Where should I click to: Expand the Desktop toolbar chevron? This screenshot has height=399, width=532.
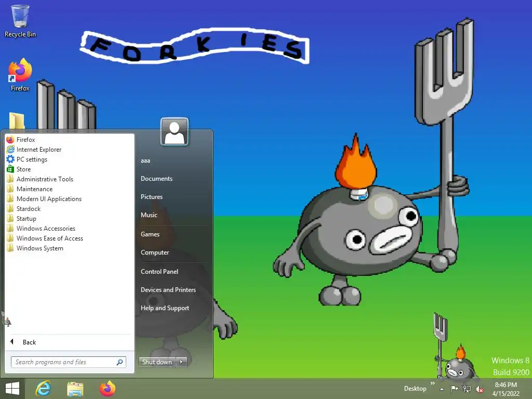433,383
